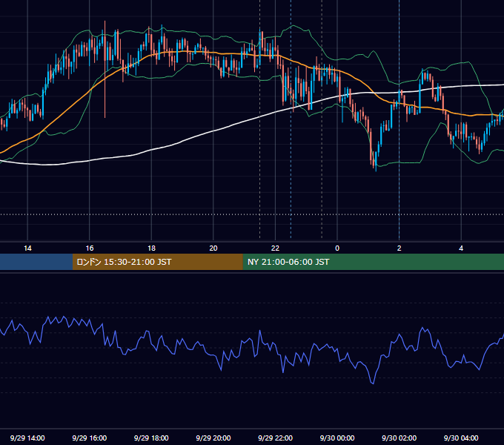This screenshot has width=504, height=445.
Task: Click the NY 21:00-06:00 JST session band
Action: 373,262
